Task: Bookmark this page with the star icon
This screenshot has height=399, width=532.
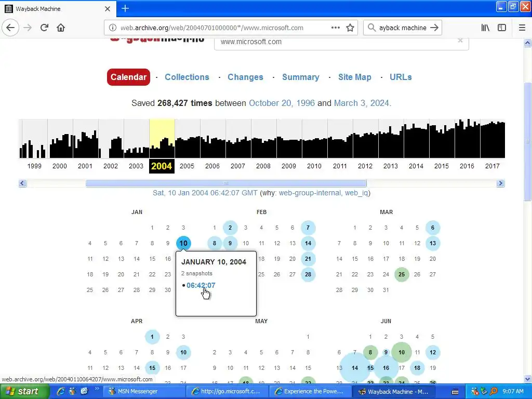Action: [350, 28]
